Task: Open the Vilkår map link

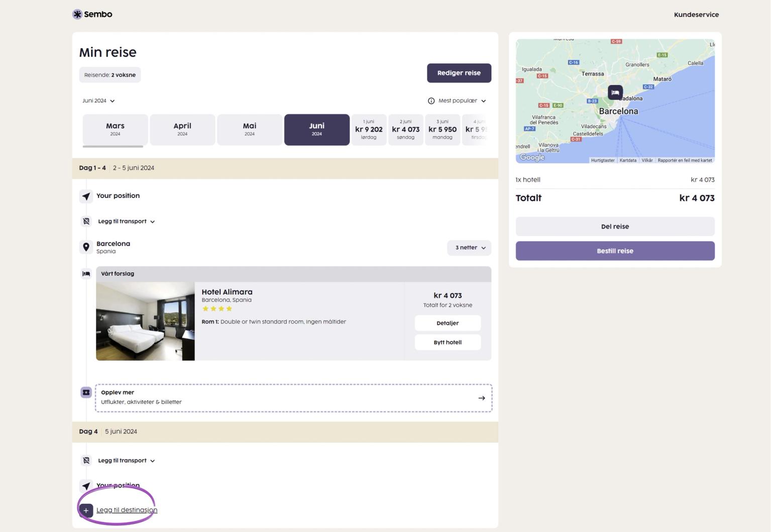Action: [647, 160]
